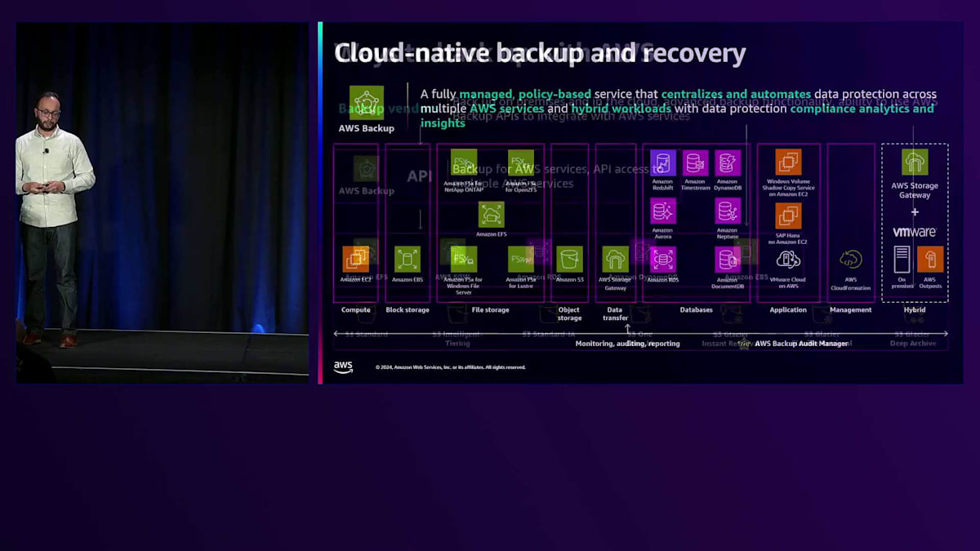Click the 'Object storage' category label

pos(569,313)
